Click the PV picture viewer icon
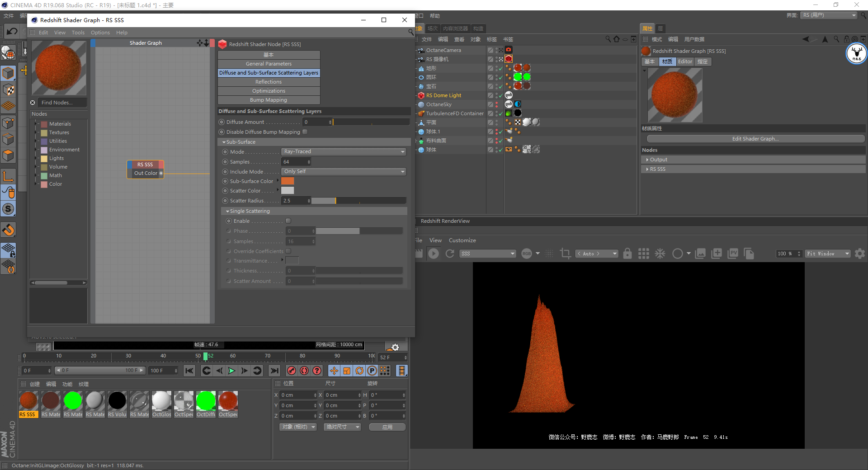Screen dimensions: 868x470 point(733,254)
